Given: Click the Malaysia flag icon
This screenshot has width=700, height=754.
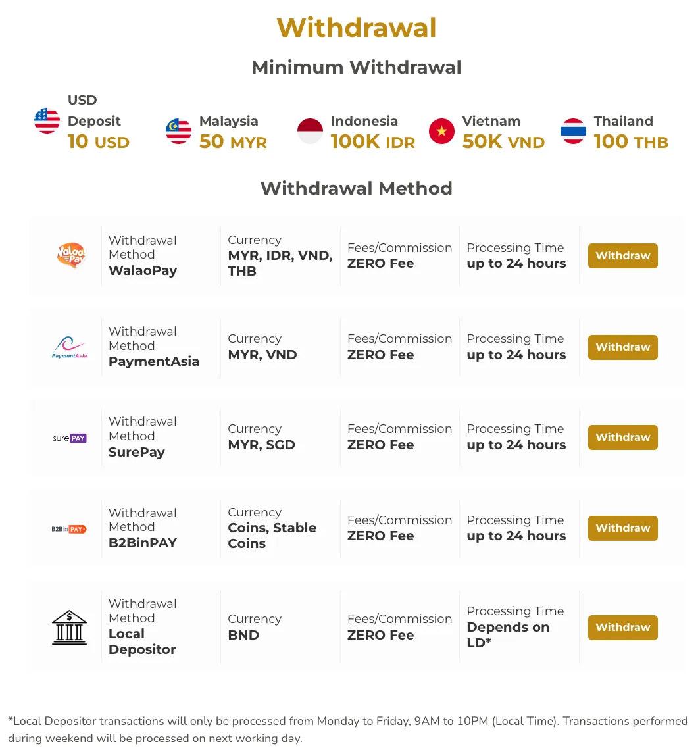Looking at the screenshot, I should 178,131.
